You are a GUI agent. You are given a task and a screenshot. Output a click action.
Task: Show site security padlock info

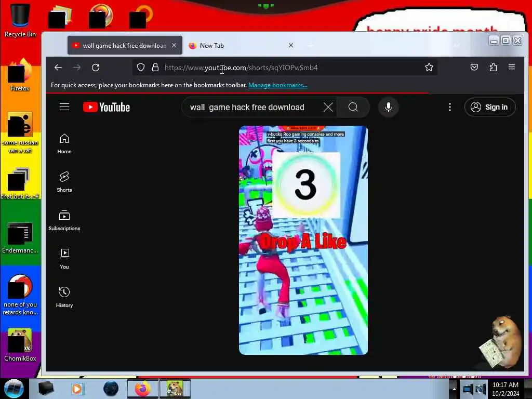point(155,68)
